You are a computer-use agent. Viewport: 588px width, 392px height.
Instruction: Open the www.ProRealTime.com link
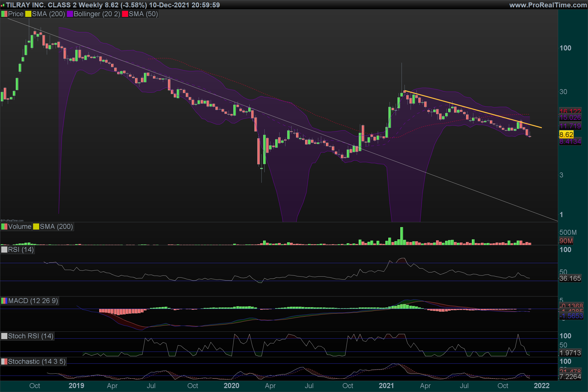548,5
